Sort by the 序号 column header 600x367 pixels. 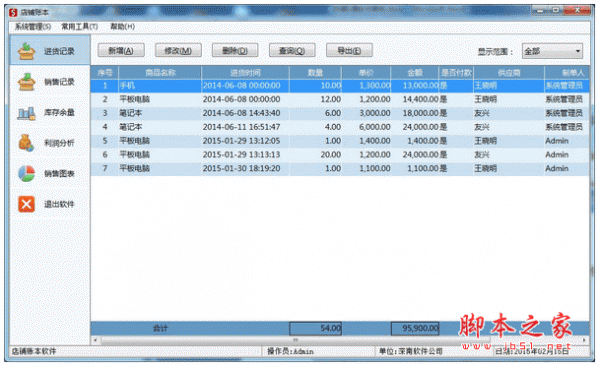[x=105, y=72]
